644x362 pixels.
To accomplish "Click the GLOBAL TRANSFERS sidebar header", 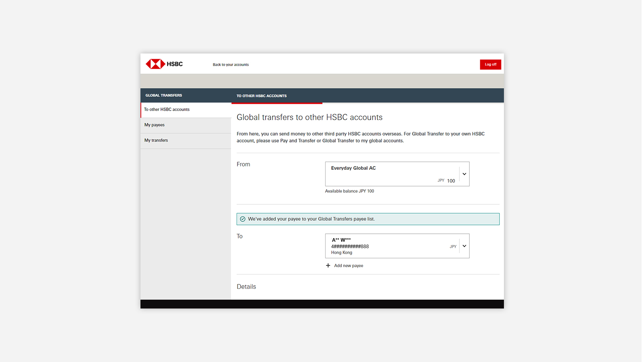I will tap(164, 95).
